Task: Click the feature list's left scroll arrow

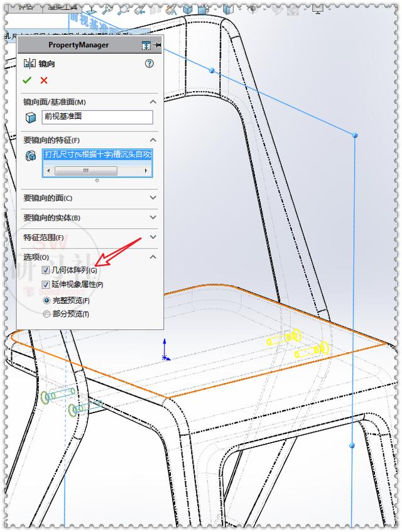Action: [48, 170]
